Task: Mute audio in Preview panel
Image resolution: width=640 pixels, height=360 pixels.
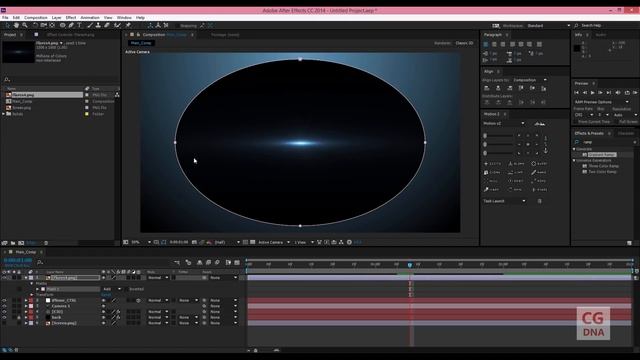Action: pos(618,93)
